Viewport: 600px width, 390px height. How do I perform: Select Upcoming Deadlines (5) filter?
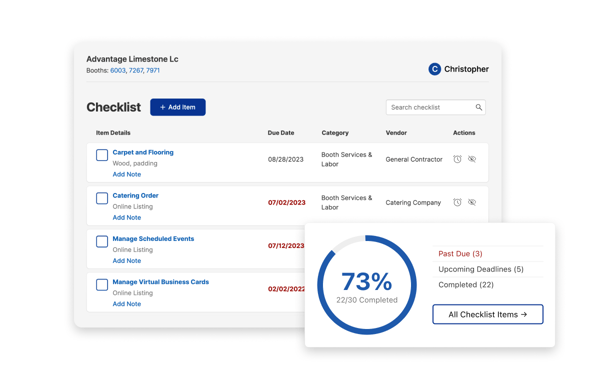(481, 269)
